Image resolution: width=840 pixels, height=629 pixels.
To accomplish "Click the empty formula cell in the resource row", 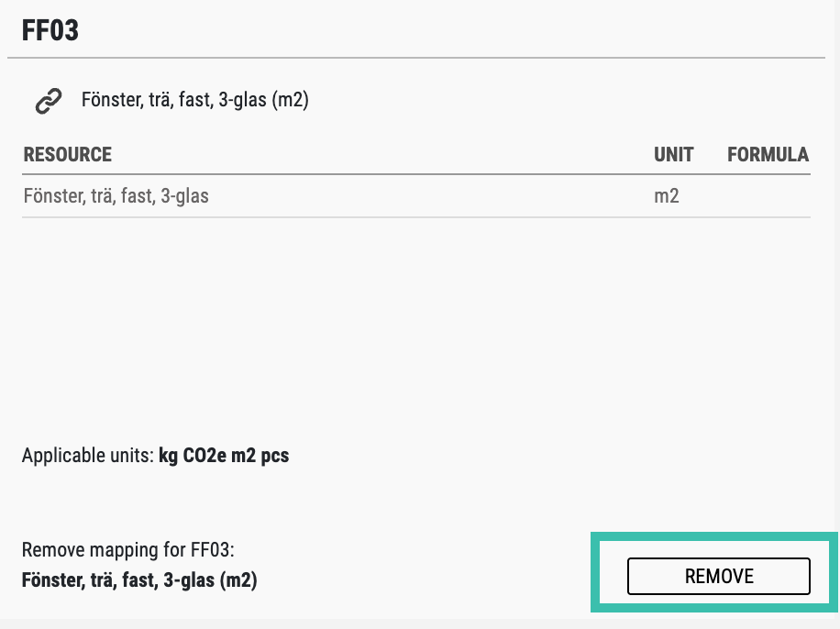I will tap(768, 195).
